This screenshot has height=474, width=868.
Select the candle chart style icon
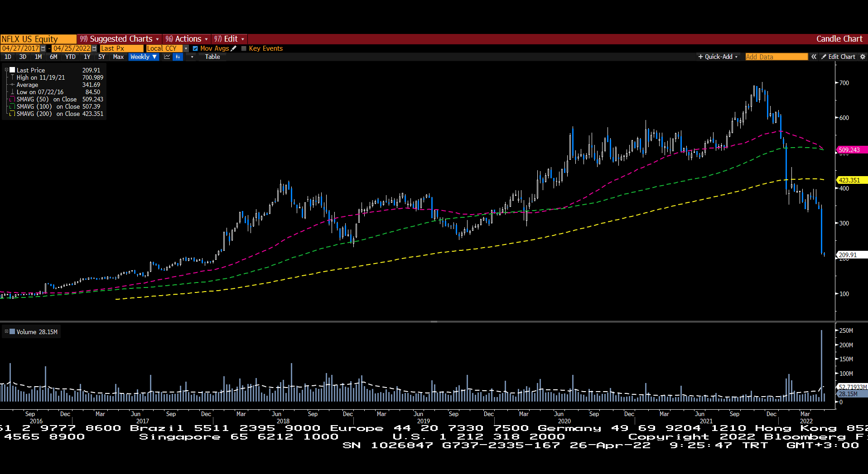[178, 57]
